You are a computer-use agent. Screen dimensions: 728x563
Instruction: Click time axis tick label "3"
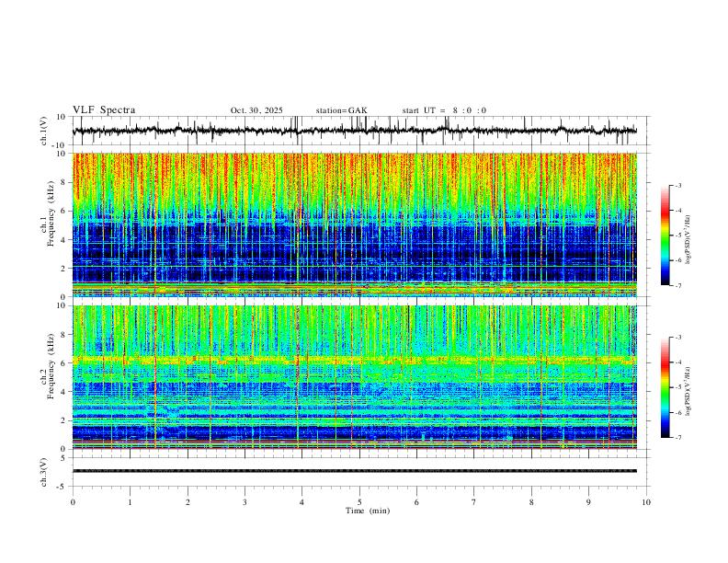(245, 502)
